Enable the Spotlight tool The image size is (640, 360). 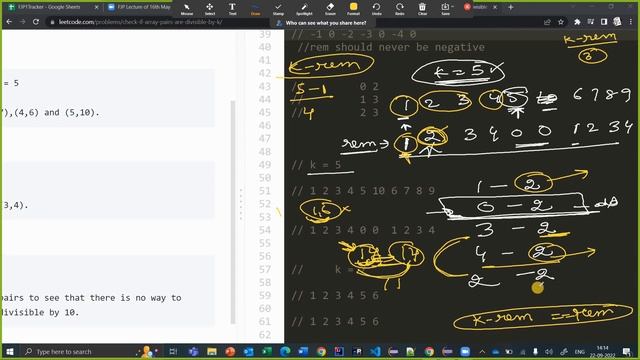(304, 9)
